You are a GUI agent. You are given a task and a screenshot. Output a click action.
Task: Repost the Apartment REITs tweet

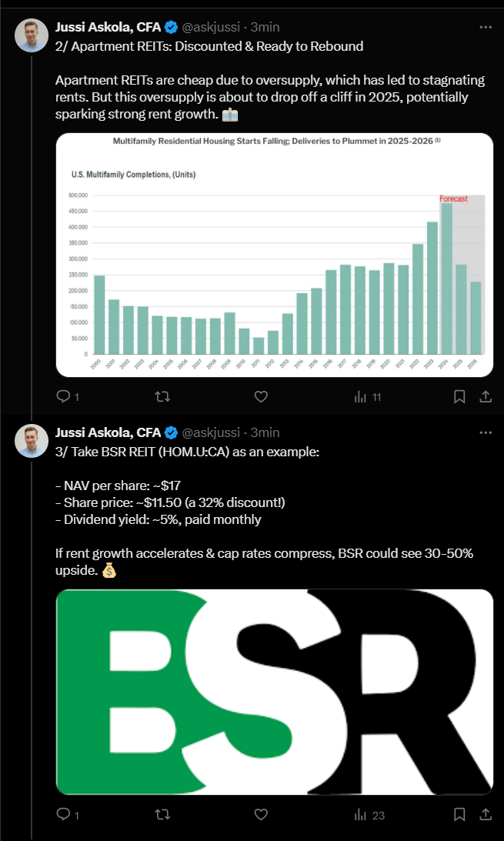coord(162,396)
